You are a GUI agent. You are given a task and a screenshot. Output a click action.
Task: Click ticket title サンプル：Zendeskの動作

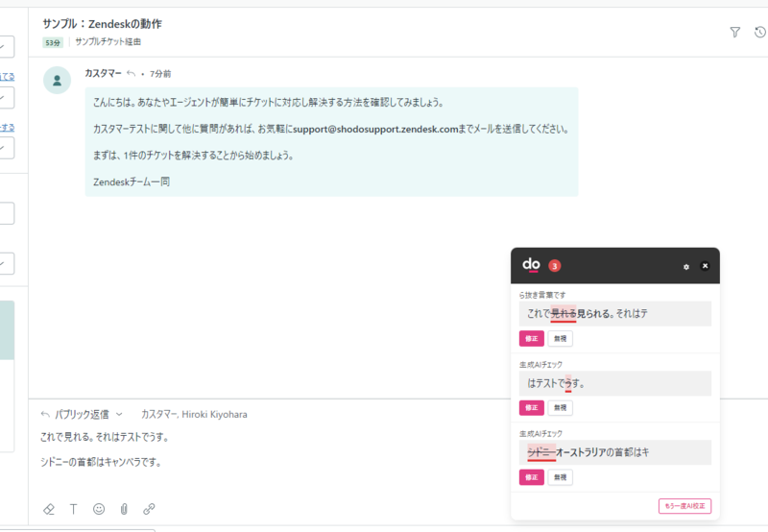(x=102, y=23)
